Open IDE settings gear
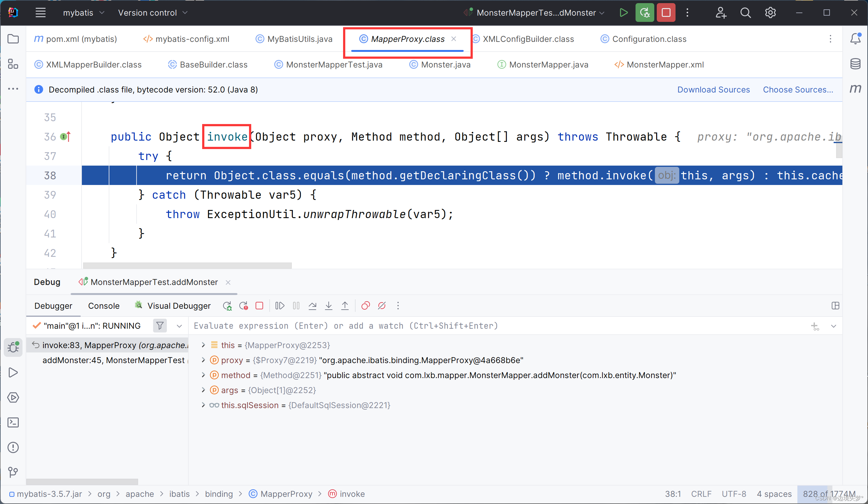This screenshot has height=504, width=868. (x=770, y=13)
